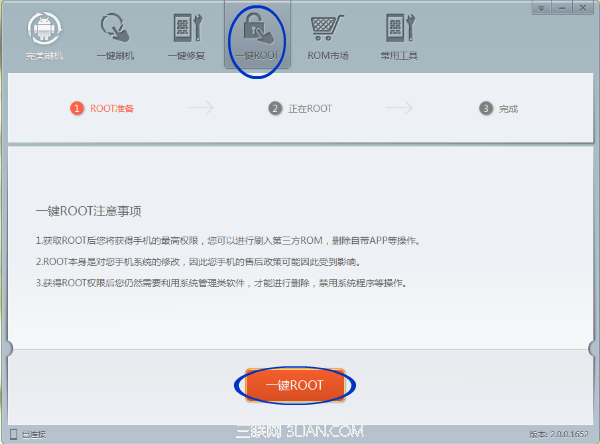Close the application window

(x=583, y=8)
